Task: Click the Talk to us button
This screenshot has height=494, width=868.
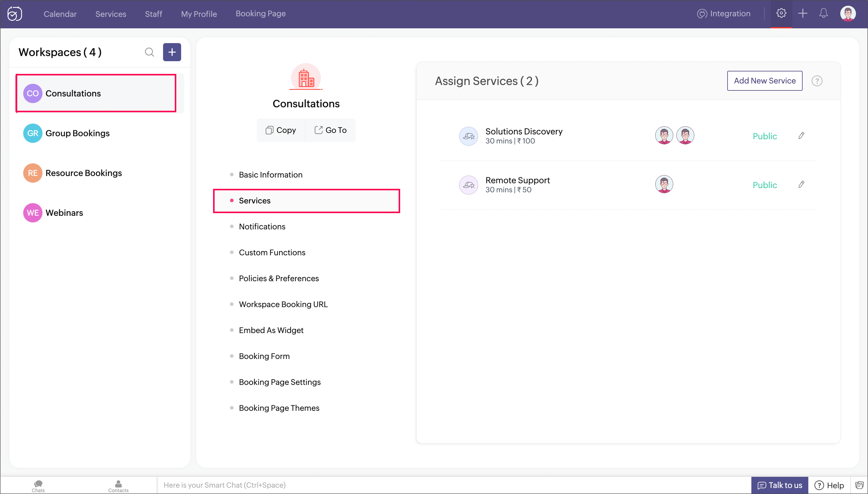Action: tap(779, 485)
